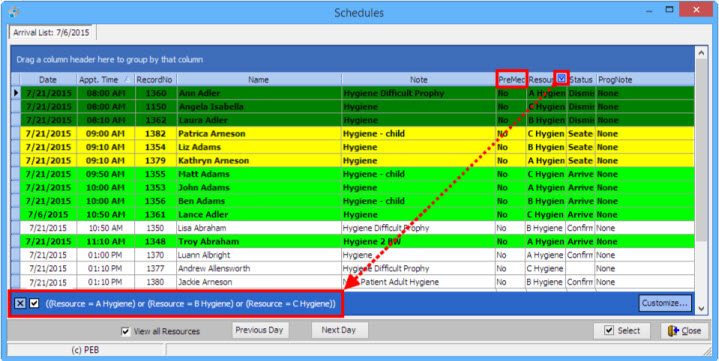Click the ProgNote column header
The width and height of the screenshot is (719, 361).
[x=644, y=80]
